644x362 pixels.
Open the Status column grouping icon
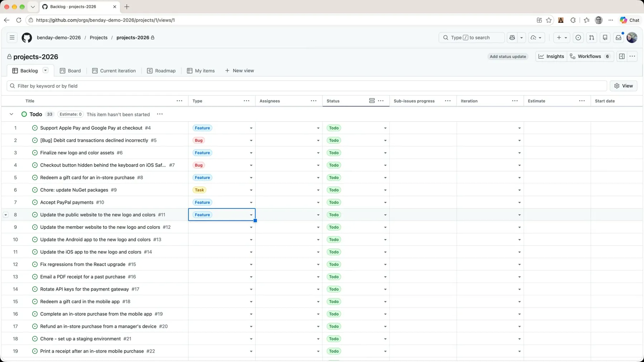372,101
